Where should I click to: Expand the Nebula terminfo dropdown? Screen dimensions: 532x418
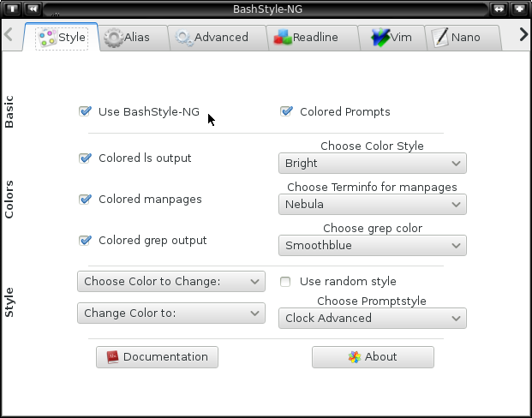click(x=373, y=204)
